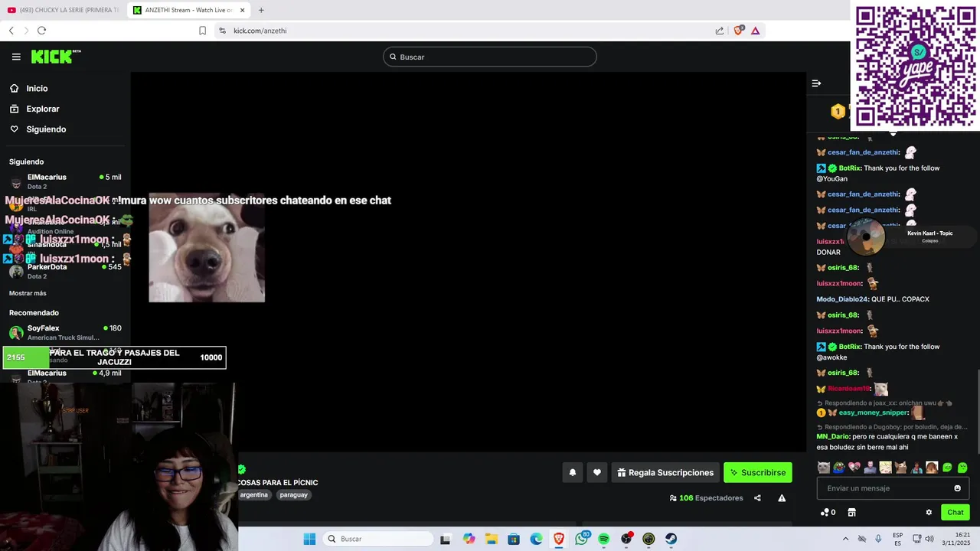The width and height of the screenshot is (980, 551).
Task: Click the Regala Suscripciones button
Action: pos(665,473)
